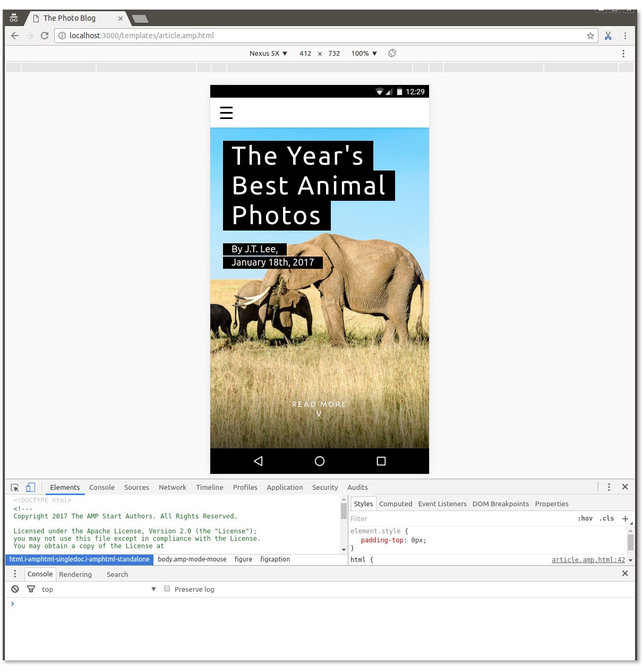Toggle the device toolbar icon
This screenshot has width=642, height=672.
point(31,487)
